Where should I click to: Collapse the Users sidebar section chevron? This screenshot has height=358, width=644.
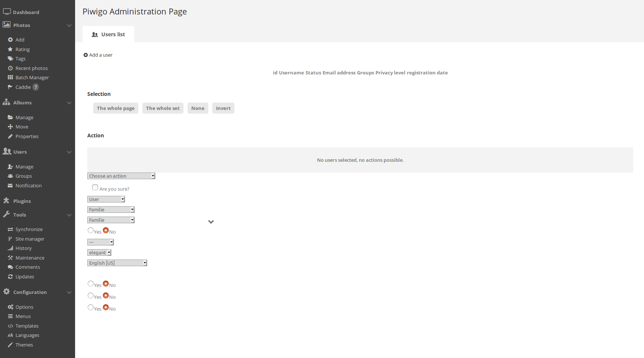click(69, 152)
